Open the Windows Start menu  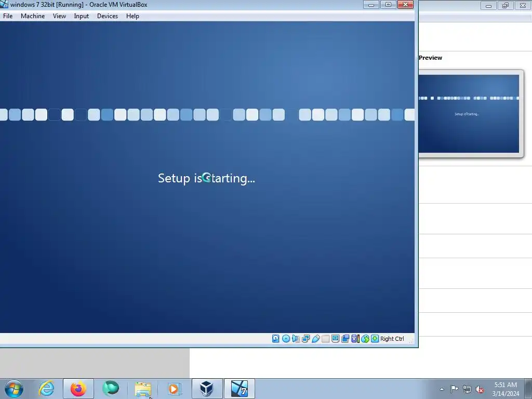(x=14, y=389)
